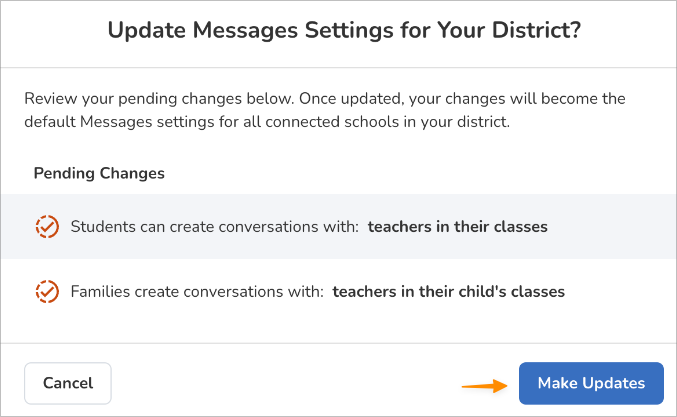Viewport: 677px width, 417px height.
Task: Click the words "Once updated" in the description
Action: click(x=348, y=99)
